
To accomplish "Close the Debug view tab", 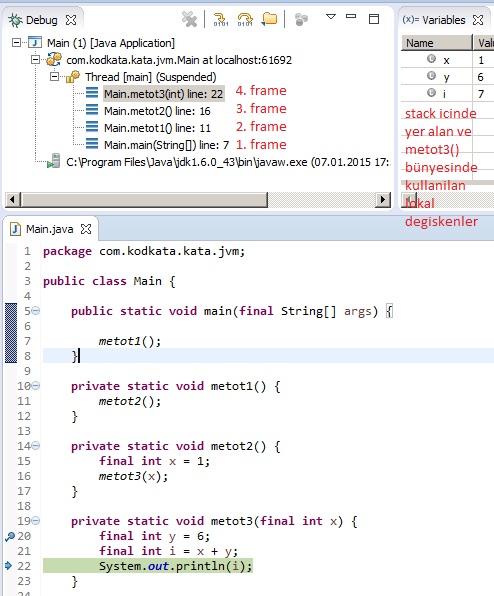I will tap(71, 20).
